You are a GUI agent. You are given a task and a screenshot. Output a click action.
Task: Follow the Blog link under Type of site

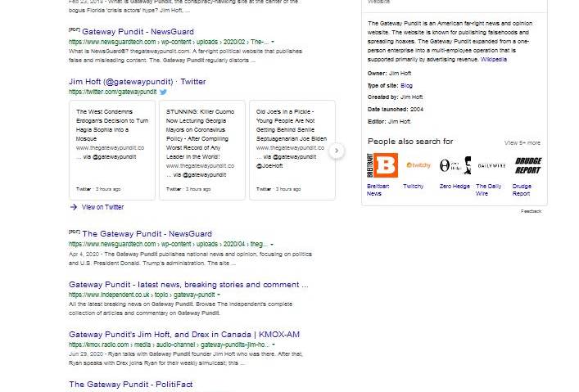[x=406, y=85]
